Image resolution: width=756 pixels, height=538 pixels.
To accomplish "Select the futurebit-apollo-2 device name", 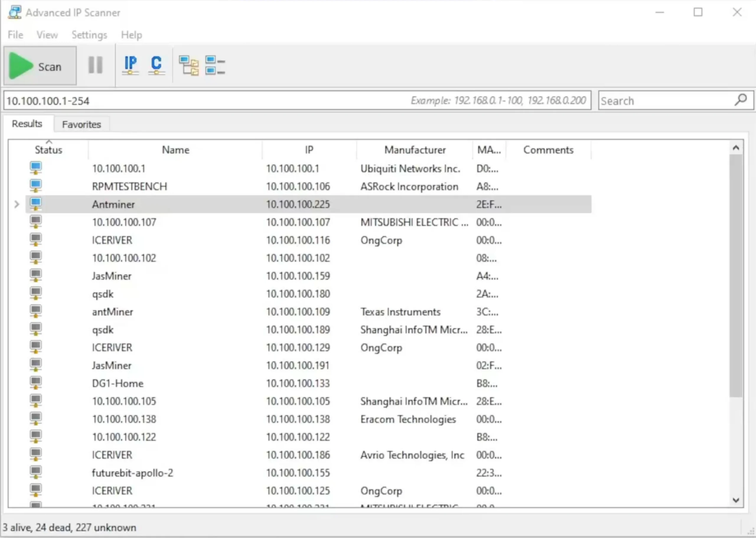I will point(133,473).
